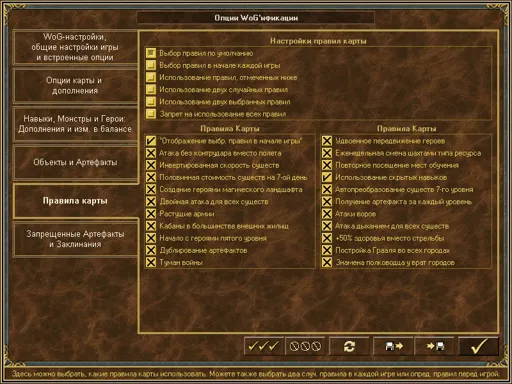Confirm with the large checkmark OK button
Screen dimensions: 512x384
pos(479,346)
